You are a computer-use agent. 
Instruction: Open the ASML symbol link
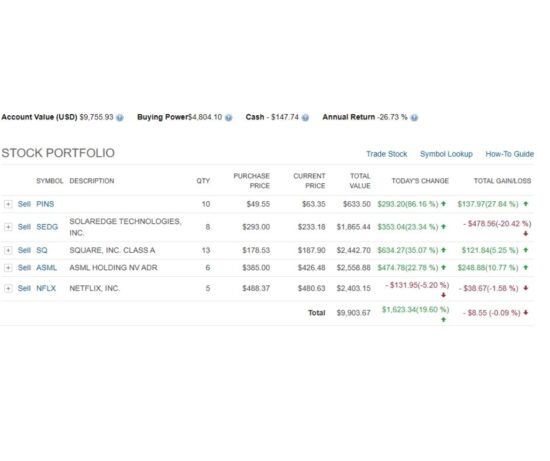pos(47,268)
